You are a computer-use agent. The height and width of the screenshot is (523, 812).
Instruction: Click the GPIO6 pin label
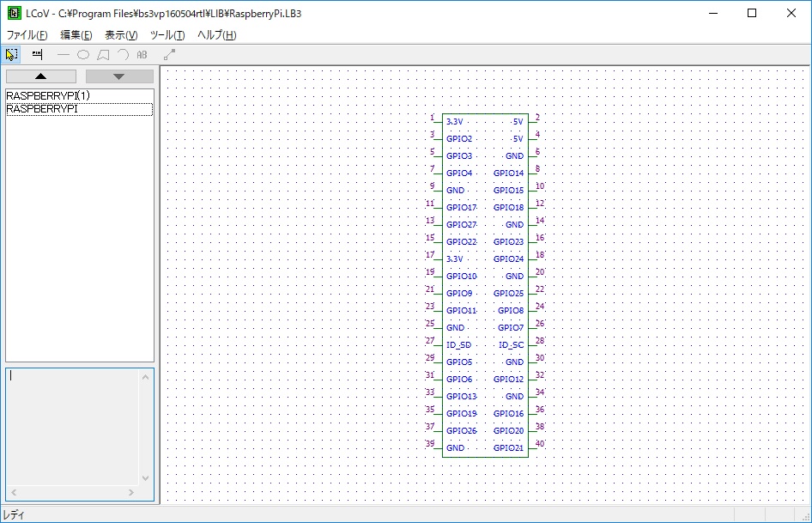coord(459,379)
